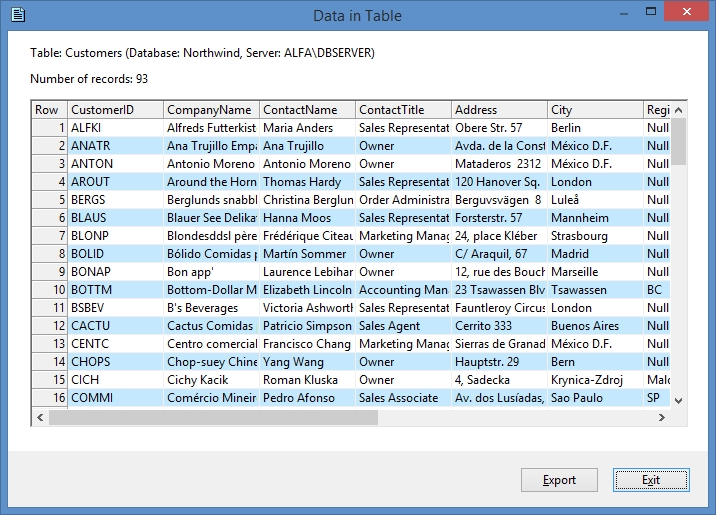Viewport: 716px width, 515px height.
Task: Click the vertical scrollbar thumb
Action: (679, 142)
